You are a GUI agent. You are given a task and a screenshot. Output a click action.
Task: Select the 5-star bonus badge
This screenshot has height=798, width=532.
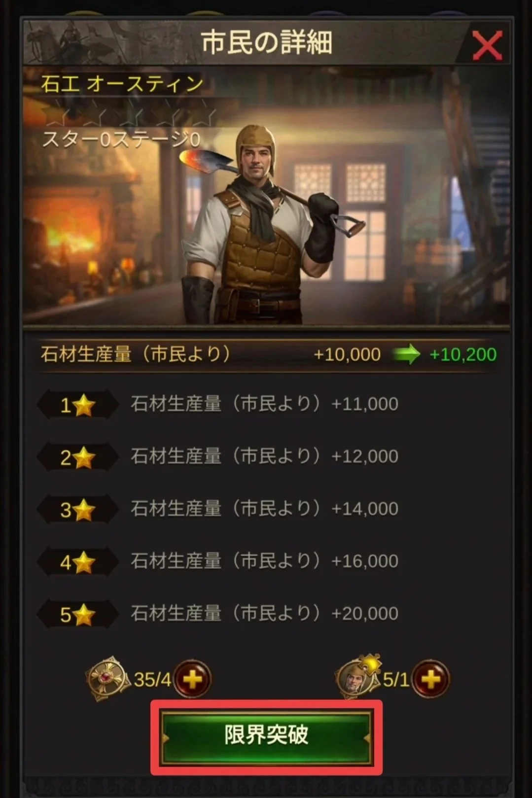(77, 615)
